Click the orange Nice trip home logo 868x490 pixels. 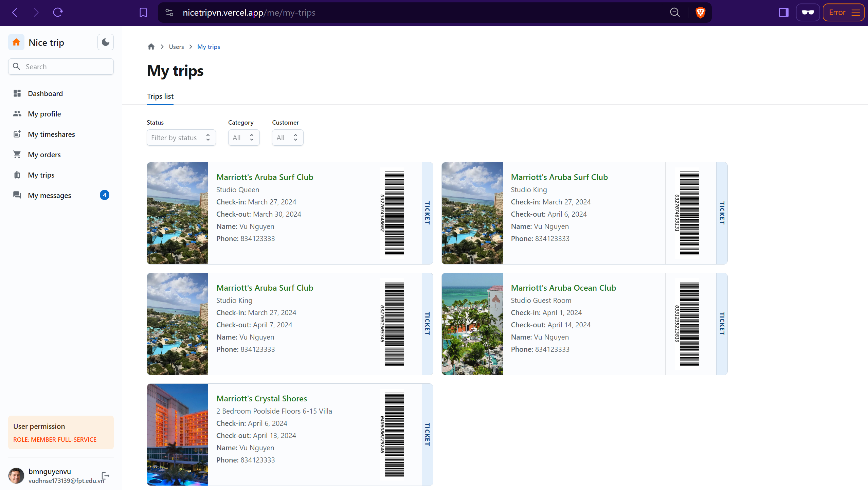pyautogui.click(x=16, y=42)
